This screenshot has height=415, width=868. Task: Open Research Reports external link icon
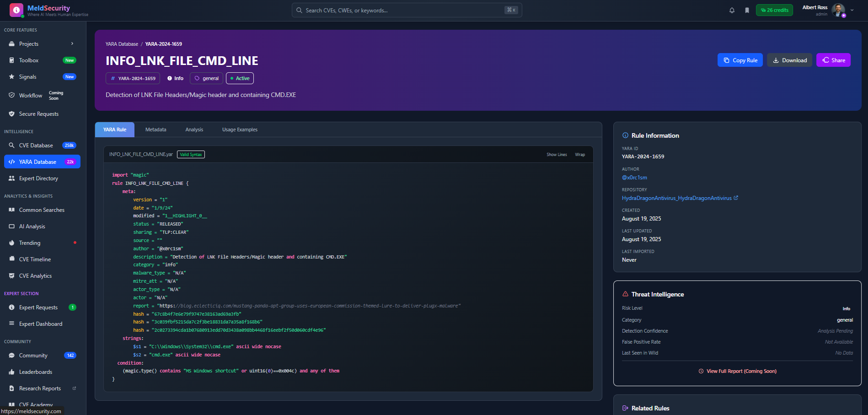click(74, 388)
